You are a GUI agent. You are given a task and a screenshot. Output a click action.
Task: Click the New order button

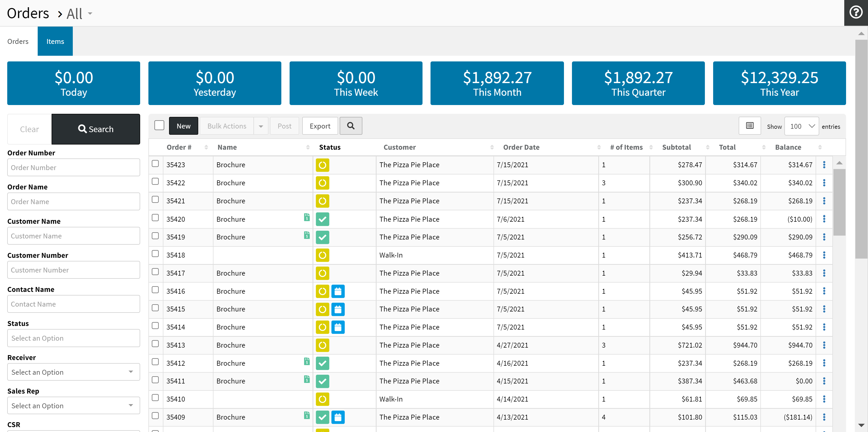pyautogui.click(x=183, y=126)
